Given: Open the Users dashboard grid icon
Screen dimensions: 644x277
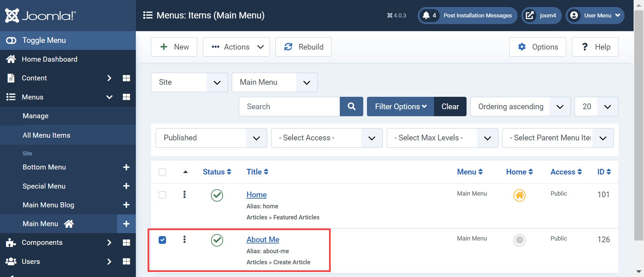Looking at the screenshot, I should pyautogui.click(x=126, y=261).
